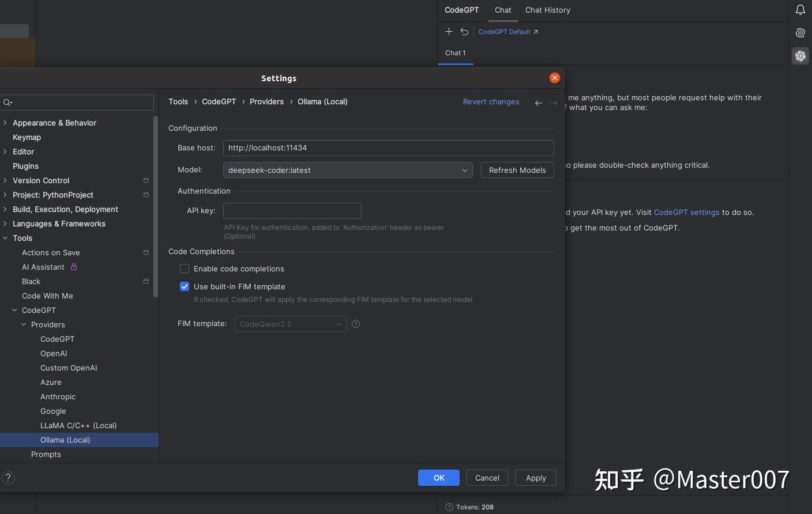The width and height of the screenshot is (812, 514).
Task: Expand the Appearance & Behavior section
Action: [x=5, y=123]
